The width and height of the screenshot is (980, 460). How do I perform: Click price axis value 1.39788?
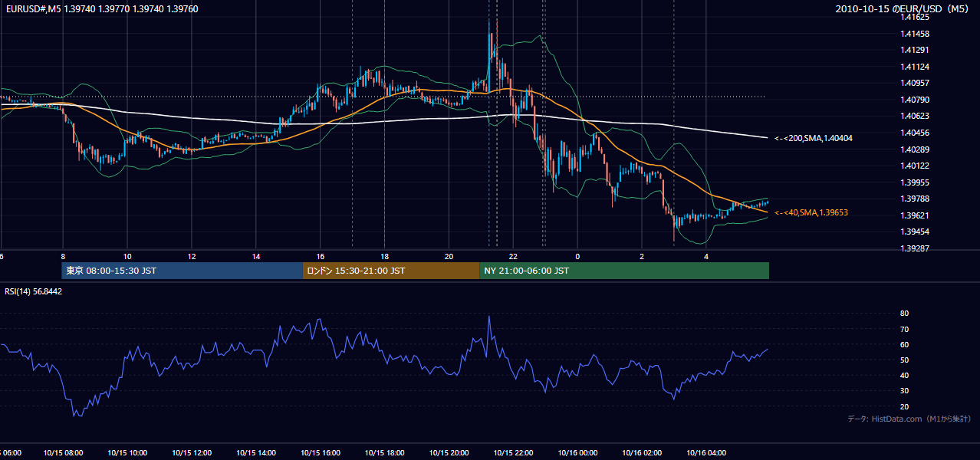pos(915,199)
